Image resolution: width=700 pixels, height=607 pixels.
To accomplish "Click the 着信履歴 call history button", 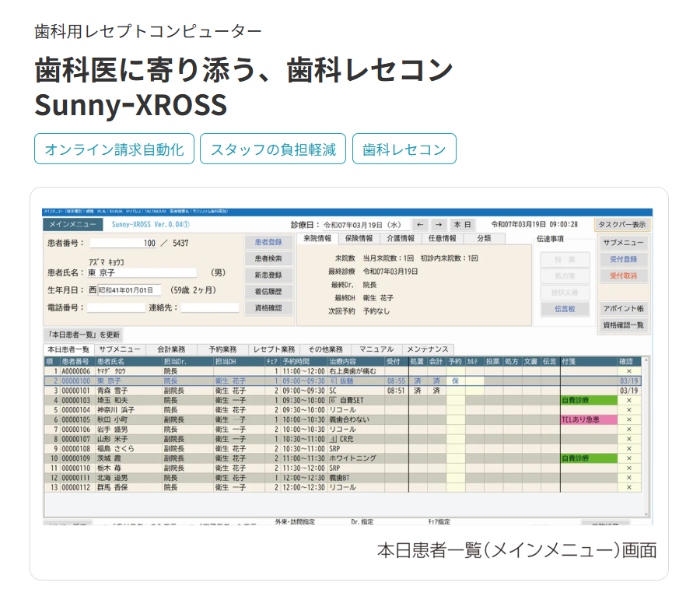I will tap(268, 292).
